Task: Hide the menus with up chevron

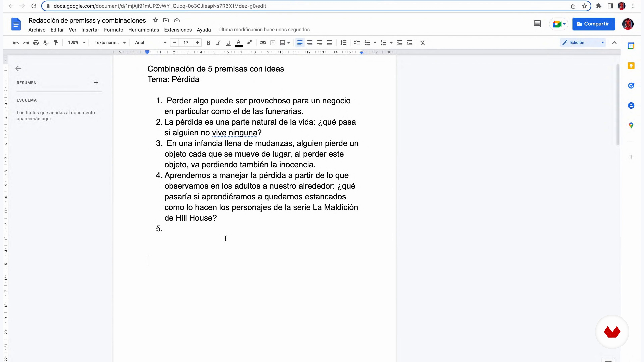Action: coord(614,43)
